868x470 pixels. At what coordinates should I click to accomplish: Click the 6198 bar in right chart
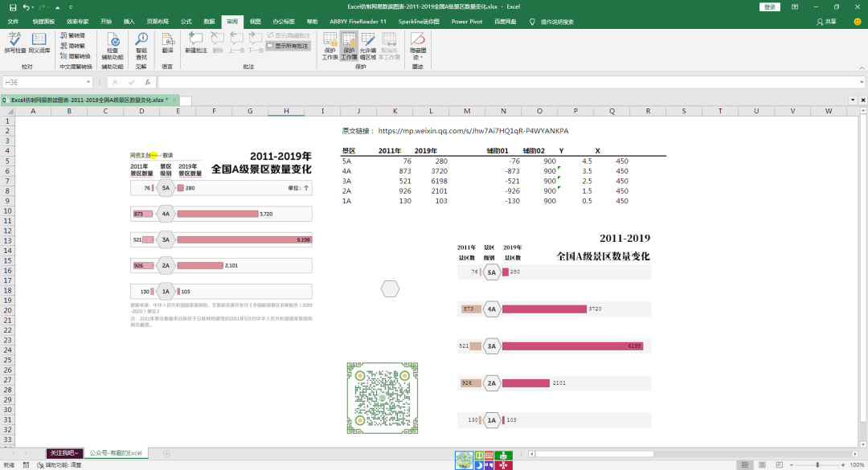coord(572,346)
